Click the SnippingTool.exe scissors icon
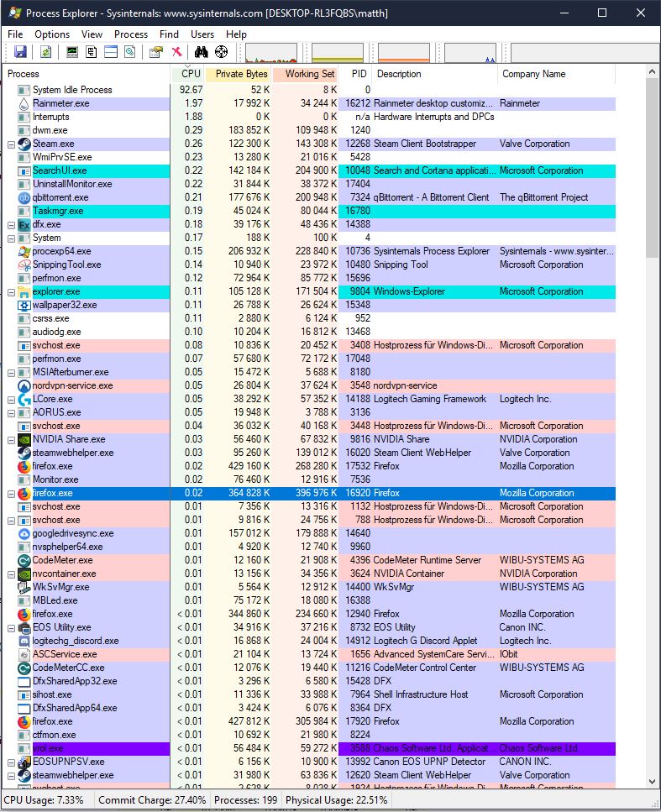 [24, 265]
